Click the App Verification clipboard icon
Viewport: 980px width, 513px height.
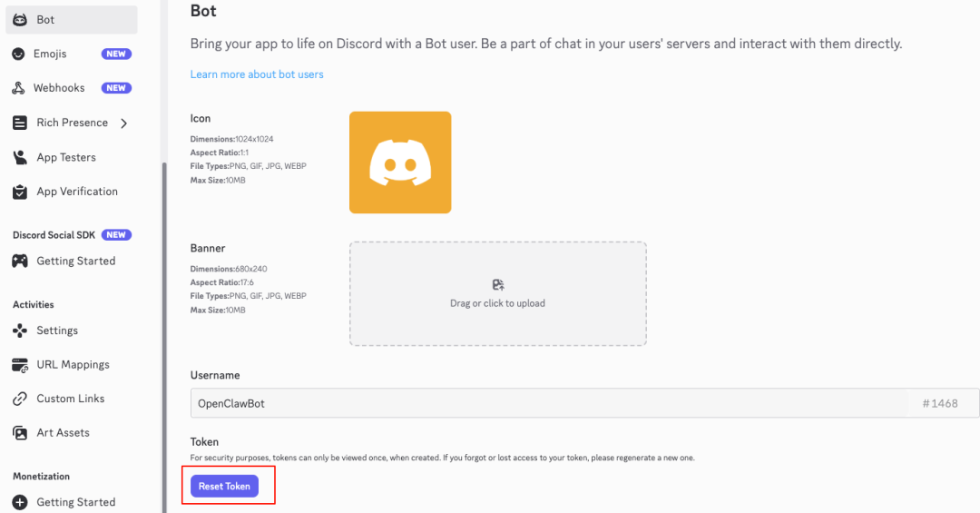point(19,192)
